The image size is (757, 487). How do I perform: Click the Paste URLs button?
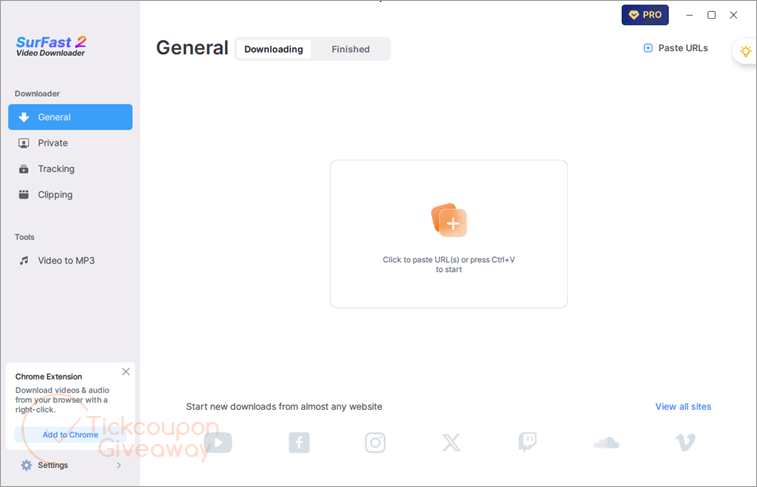676,48
